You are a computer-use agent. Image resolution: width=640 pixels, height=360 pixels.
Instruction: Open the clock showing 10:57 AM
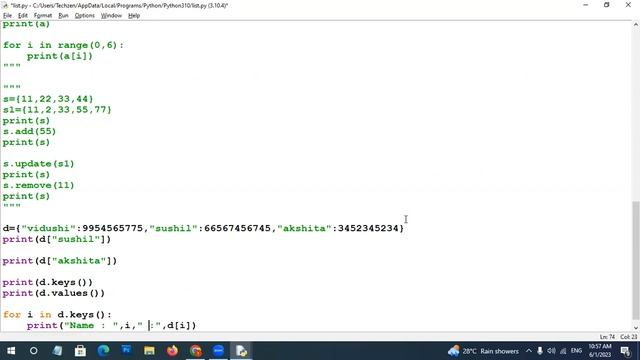click(600, 351)
